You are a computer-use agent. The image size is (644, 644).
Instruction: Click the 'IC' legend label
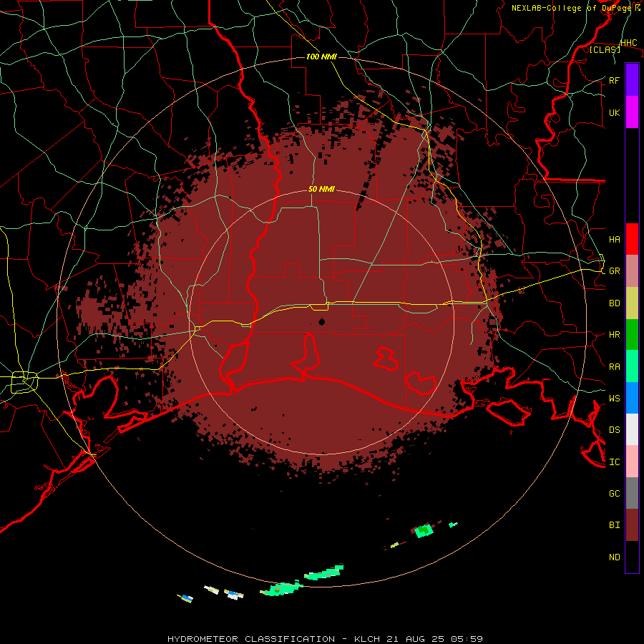coord(614,462)
